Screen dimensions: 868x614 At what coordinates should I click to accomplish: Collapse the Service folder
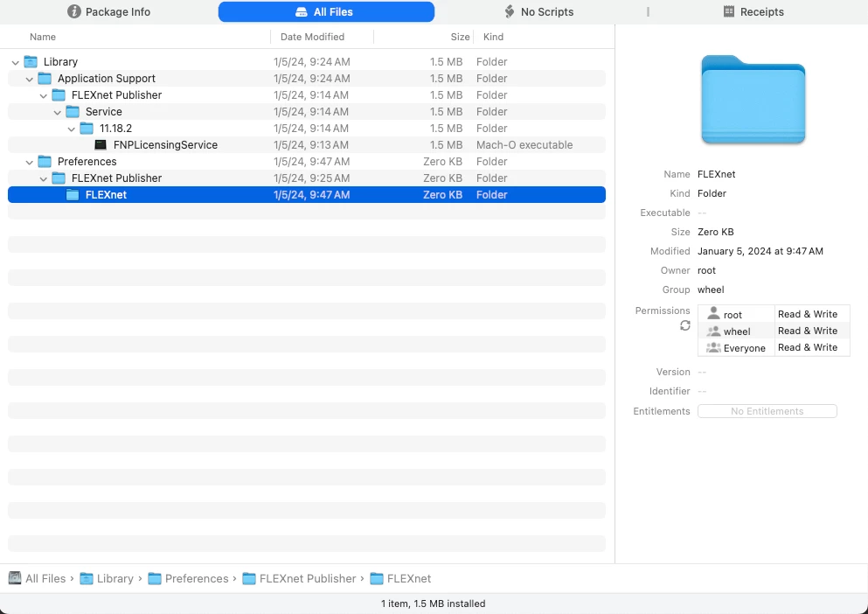tap(57, 112)
